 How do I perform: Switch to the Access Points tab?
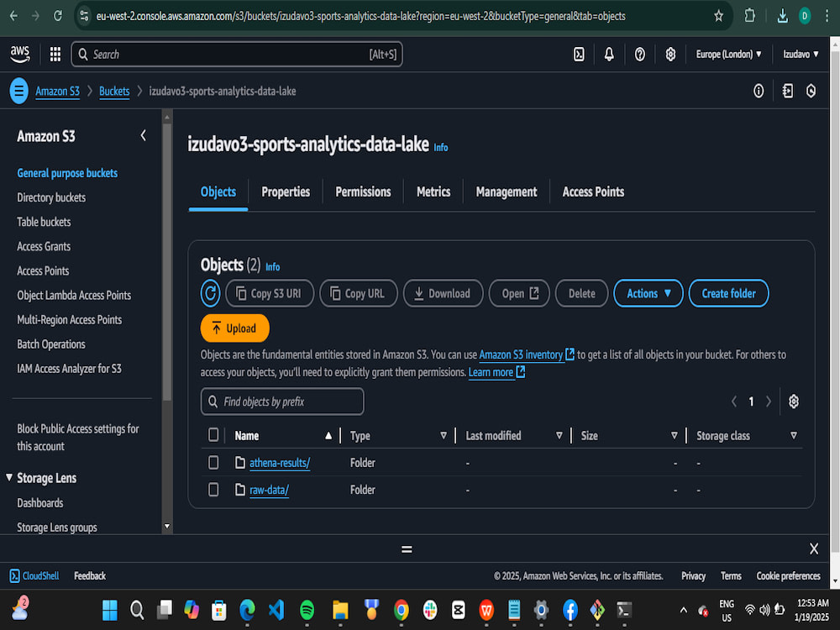(x=593, y=192)
